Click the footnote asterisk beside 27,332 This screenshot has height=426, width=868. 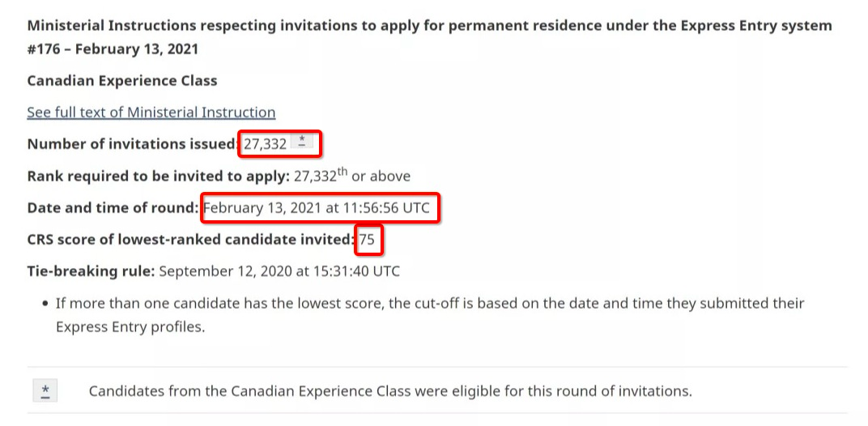click(x=302, y=141)
